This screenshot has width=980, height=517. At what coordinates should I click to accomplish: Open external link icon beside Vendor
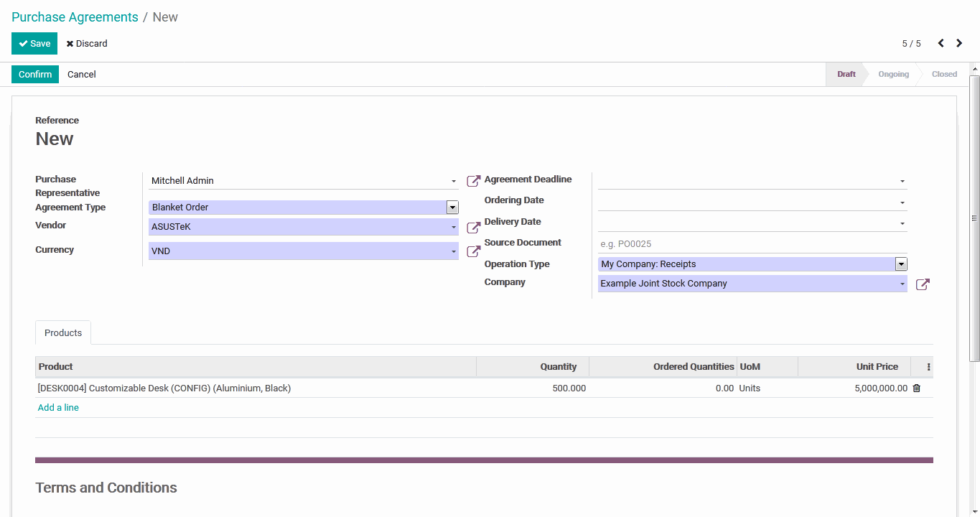[x=473, y=228]
